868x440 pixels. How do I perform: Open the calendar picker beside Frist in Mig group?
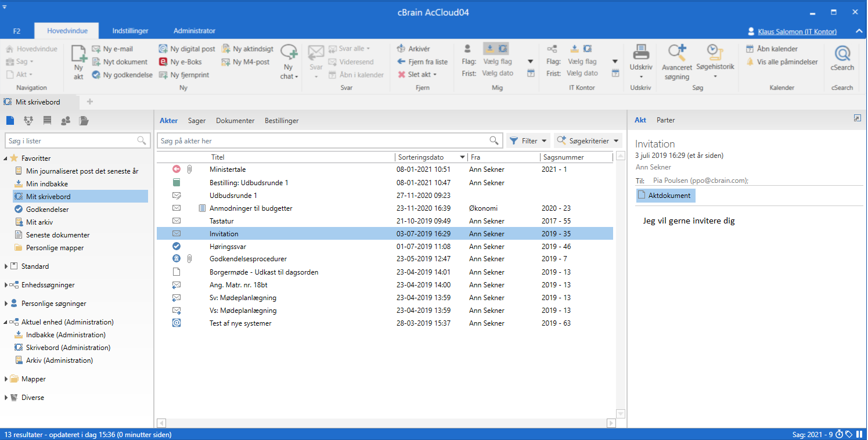click(x=531, y=73)
